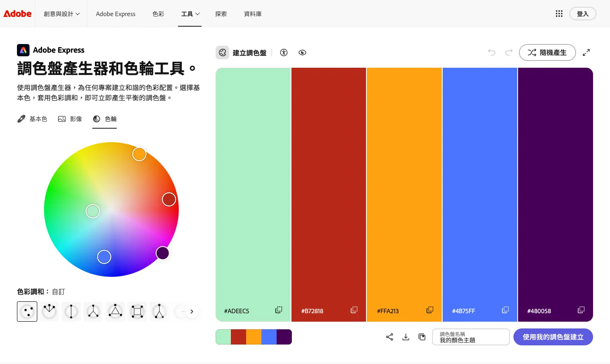Image resolution: width=610 pixels, height=364 pixels.
Task: Copy all palette colors icon
Action: [422, 337]
